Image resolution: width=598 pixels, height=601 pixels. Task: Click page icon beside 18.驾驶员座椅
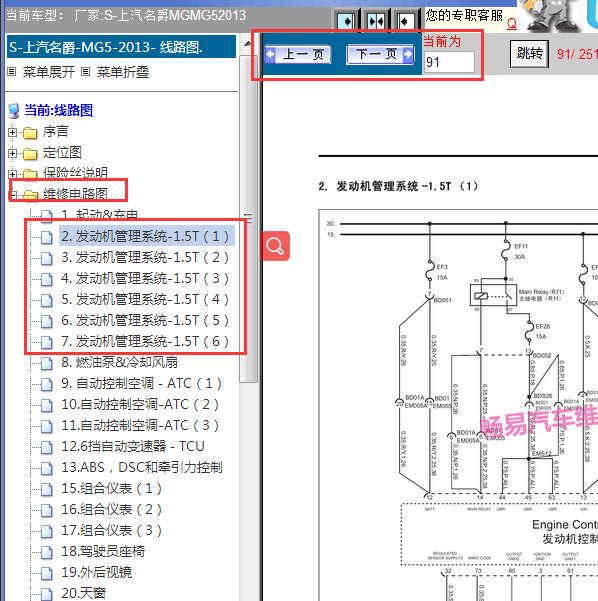coord(47,552)
